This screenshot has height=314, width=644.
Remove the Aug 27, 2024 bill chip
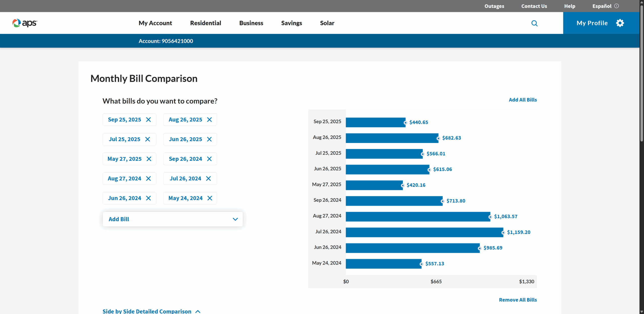tap(148, 179)
